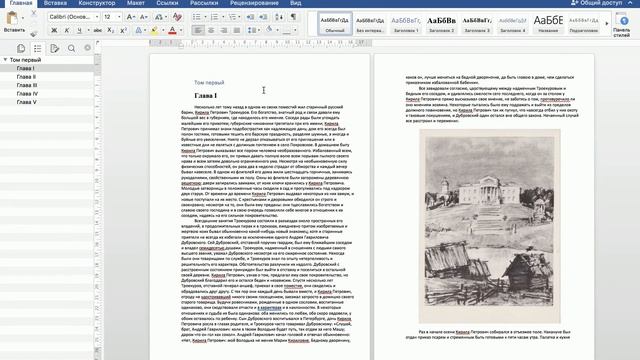The height and width of the screenshot is (360, 640).
Task: Click the numbered list icon
Action: point(214,17)
